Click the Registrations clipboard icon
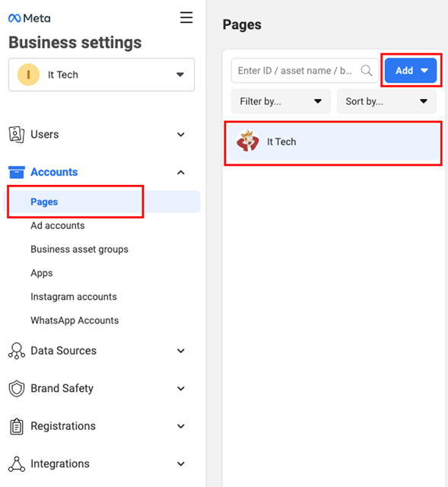448x487 pixels. click(17, 426)
